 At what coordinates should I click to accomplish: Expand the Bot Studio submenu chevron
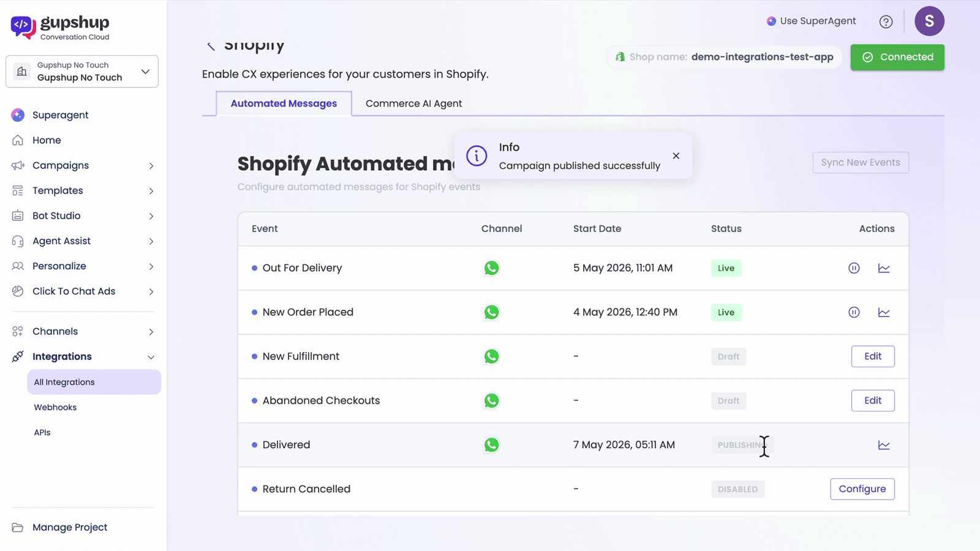pos(151,216)
